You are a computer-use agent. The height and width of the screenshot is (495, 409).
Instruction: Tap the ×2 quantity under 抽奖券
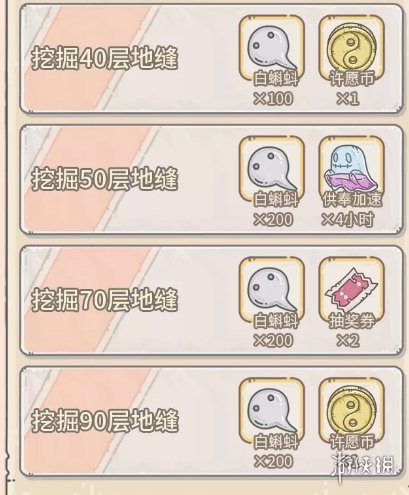(347, 341)
